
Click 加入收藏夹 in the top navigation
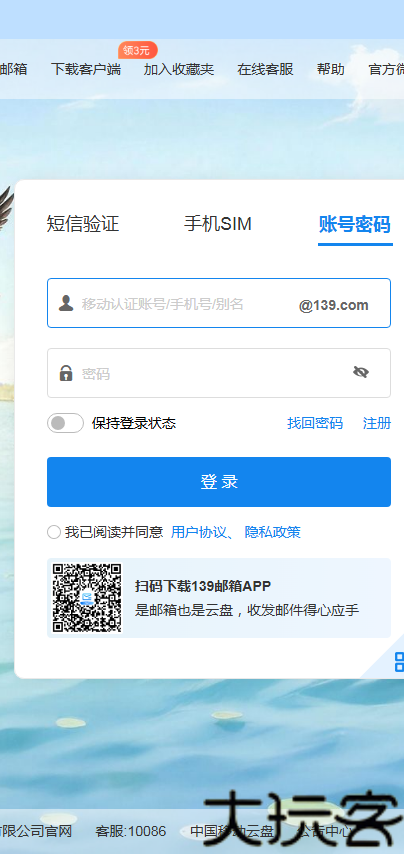click(179, 69)
